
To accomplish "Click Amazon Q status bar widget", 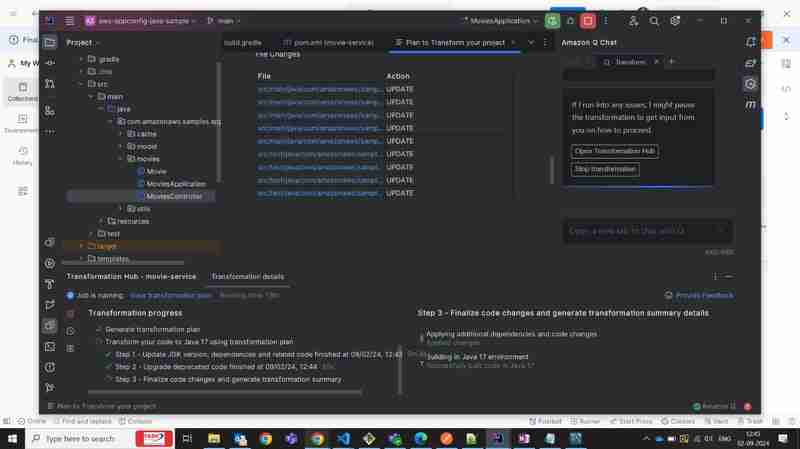I will (714, 407).
